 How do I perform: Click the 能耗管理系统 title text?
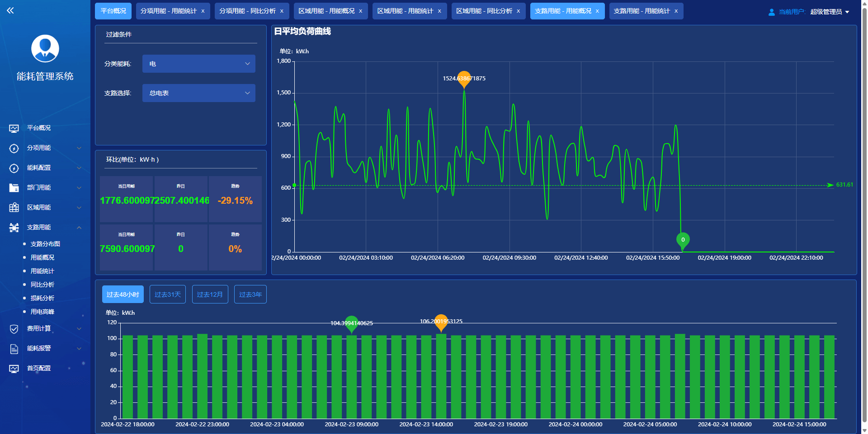coord(45,76)
